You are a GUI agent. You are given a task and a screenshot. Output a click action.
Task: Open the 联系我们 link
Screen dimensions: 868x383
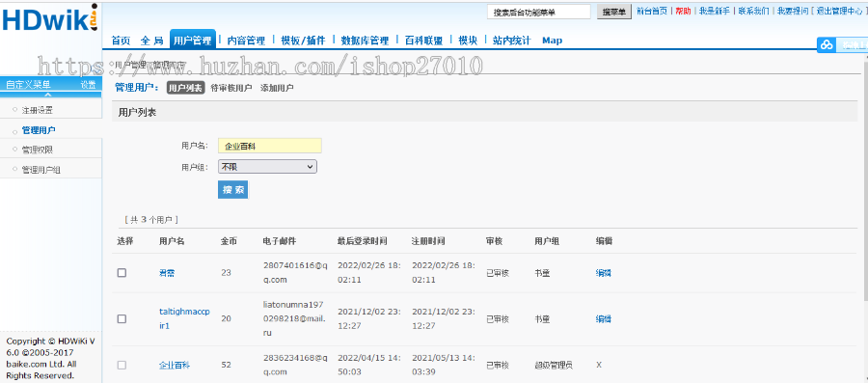[x=753, y=11]
